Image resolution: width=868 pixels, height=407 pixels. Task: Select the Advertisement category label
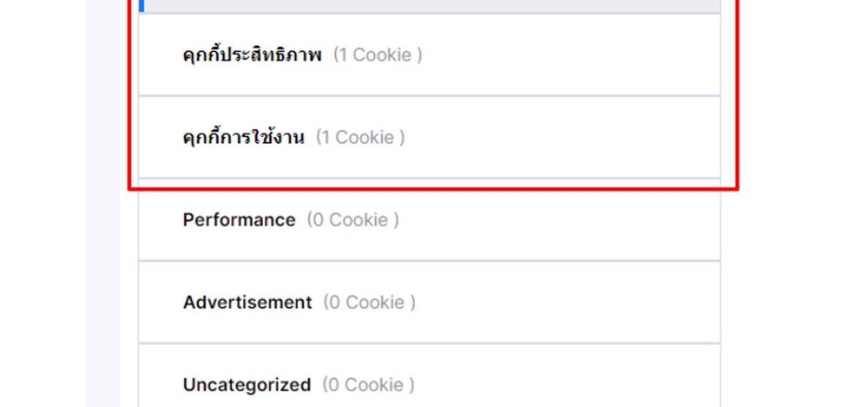pyautogui.click(x=247, y=302)
